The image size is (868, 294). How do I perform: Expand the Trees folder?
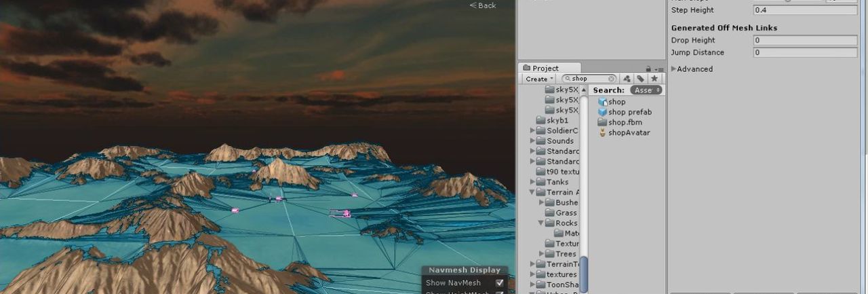click(542, 254)
